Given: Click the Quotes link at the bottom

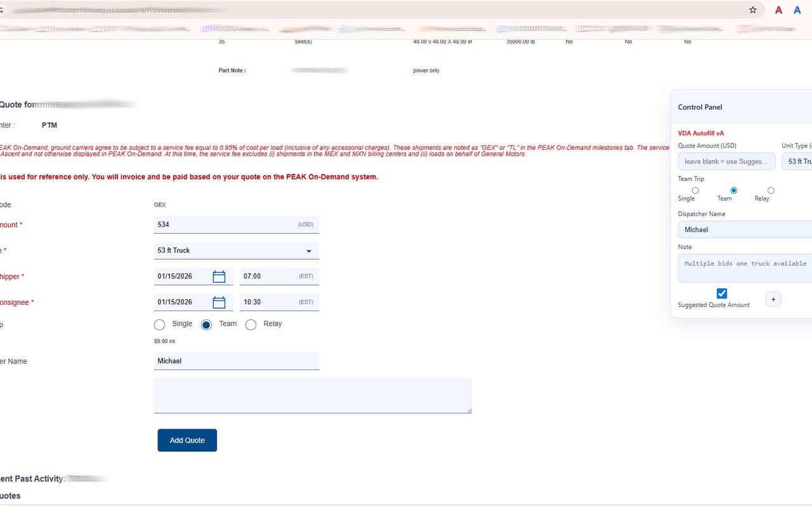Looking at the screenshot, I should tap(10, 495).
